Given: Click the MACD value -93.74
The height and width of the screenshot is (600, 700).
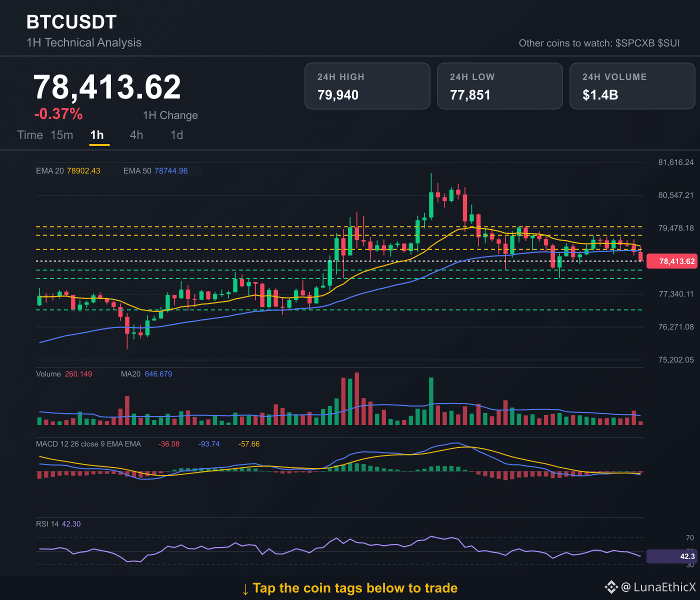Looking at the screenshot, I should [x=209, y=444].
